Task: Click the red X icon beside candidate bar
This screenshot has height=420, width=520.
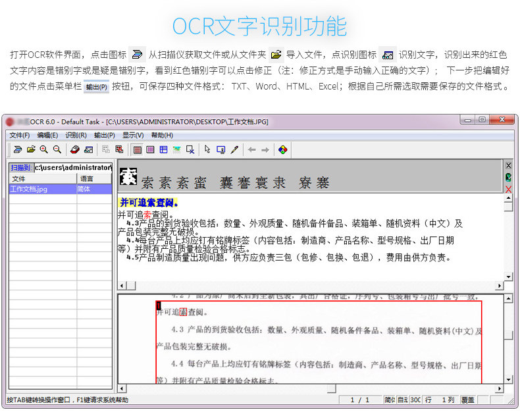Action: pyautogui.click(x=508, y=189)
